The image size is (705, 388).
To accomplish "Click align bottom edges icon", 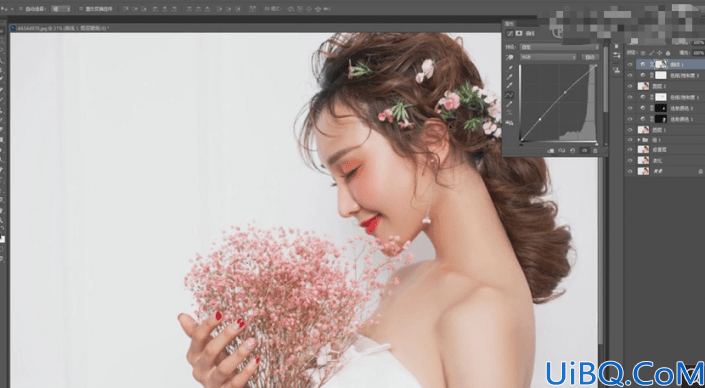I will point(144,9).
